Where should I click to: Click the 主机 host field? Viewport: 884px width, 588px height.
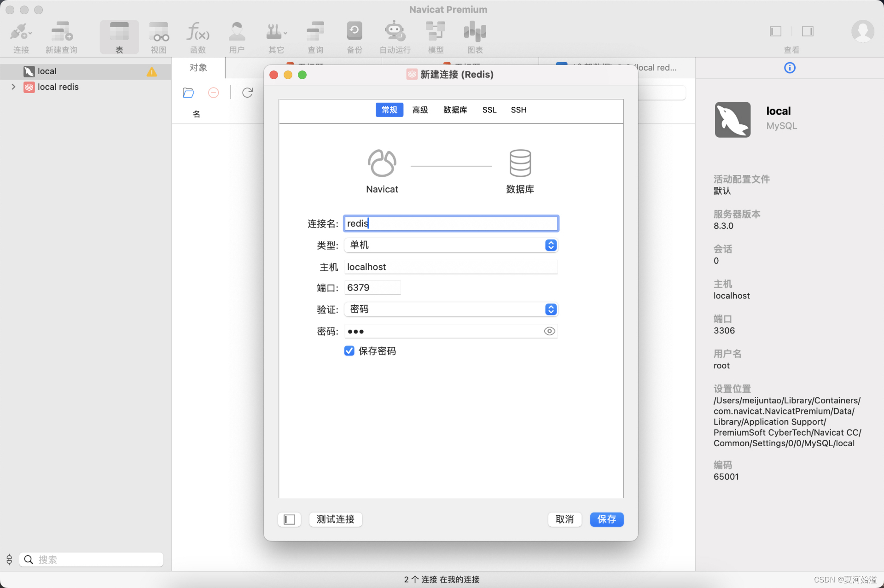[x=451, y=267]
